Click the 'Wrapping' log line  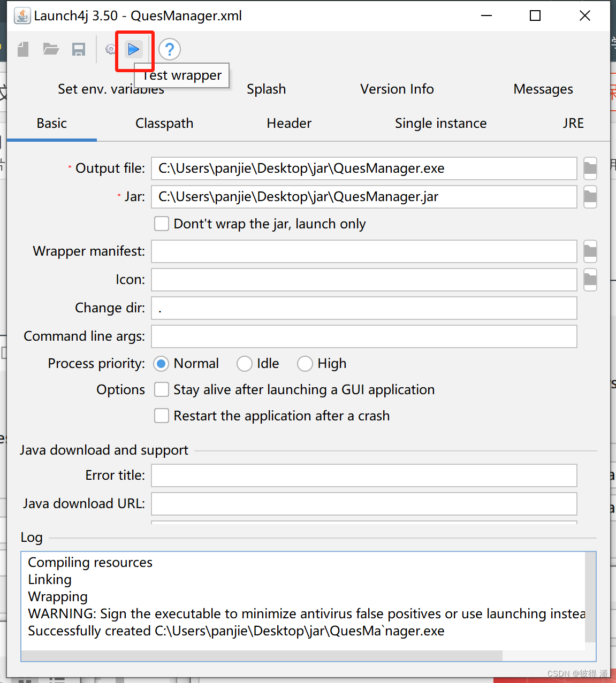[58, 597]
